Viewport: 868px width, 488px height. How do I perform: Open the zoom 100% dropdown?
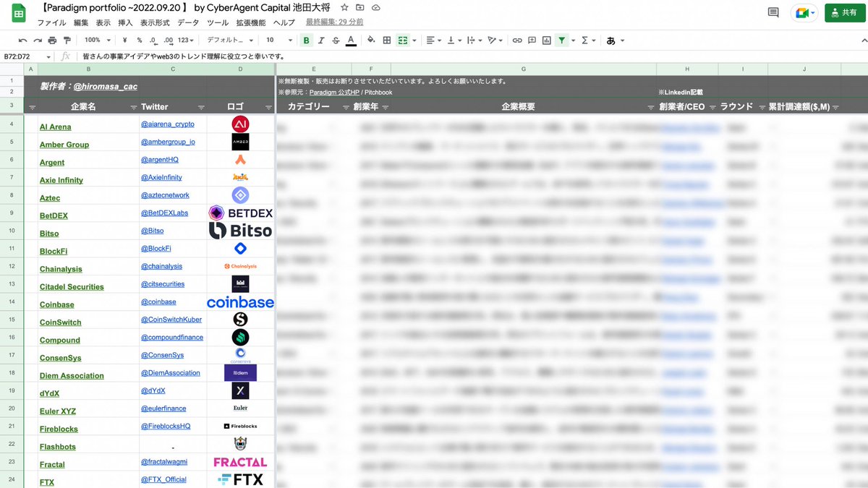(x=98, y=40)
